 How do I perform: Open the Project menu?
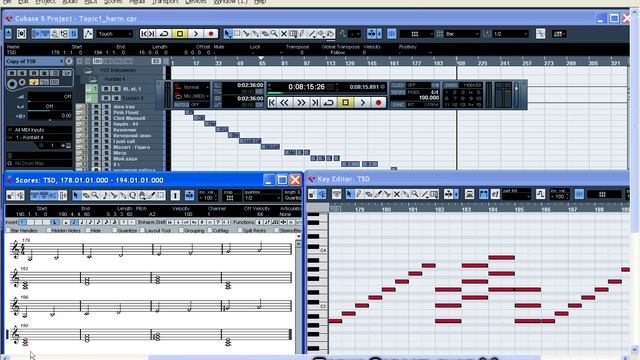(45, 2)
